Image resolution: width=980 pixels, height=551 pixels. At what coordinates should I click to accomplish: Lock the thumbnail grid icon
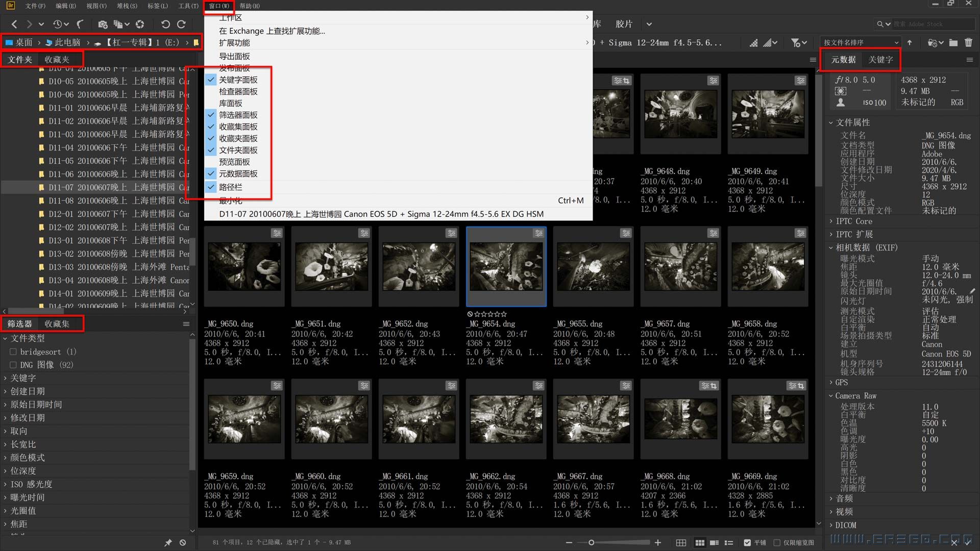[x=681, y=542]
